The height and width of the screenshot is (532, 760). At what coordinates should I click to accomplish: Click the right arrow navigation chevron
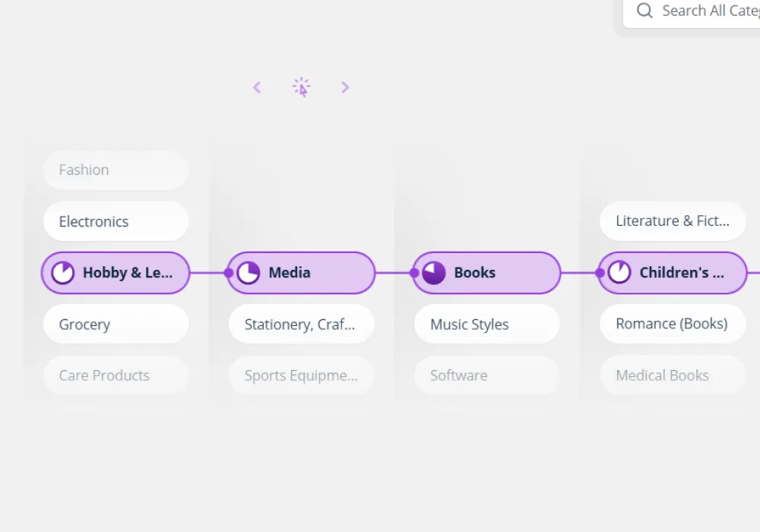345,87
